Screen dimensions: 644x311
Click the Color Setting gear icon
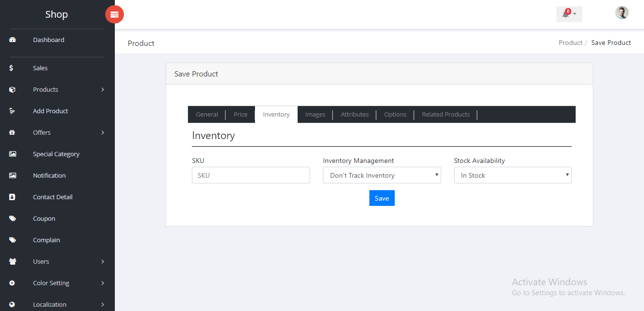point(12,283)
